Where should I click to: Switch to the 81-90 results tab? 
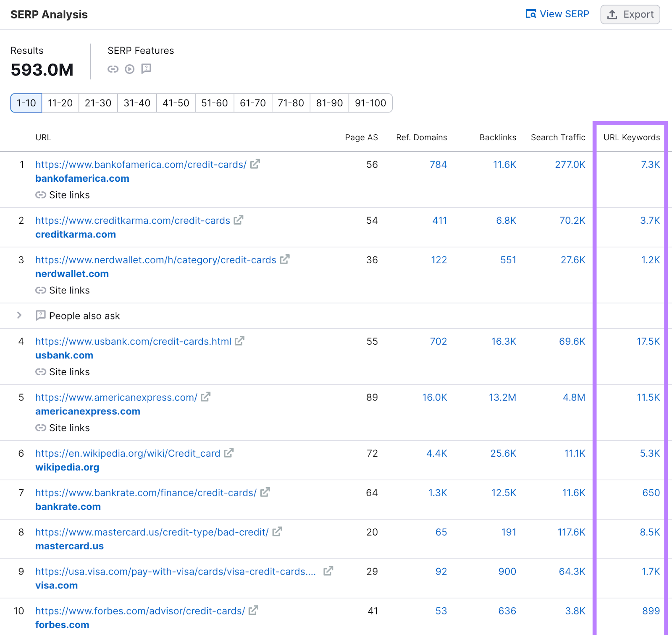[330, 103]
